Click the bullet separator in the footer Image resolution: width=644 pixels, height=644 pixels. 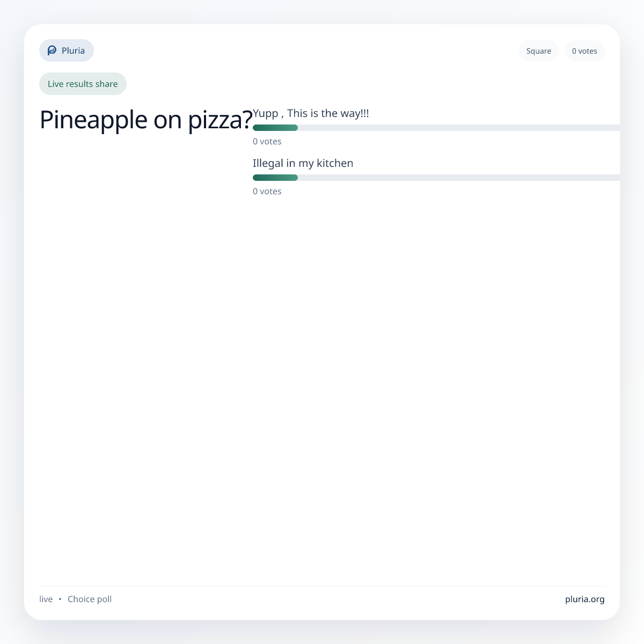60,599
